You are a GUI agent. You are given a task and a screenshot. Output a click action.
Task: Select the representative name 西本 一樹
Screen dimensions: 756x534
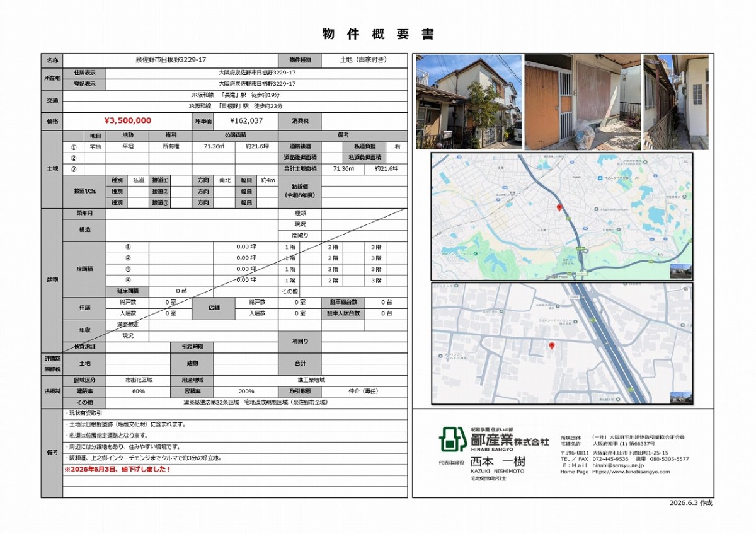(497, 461)
